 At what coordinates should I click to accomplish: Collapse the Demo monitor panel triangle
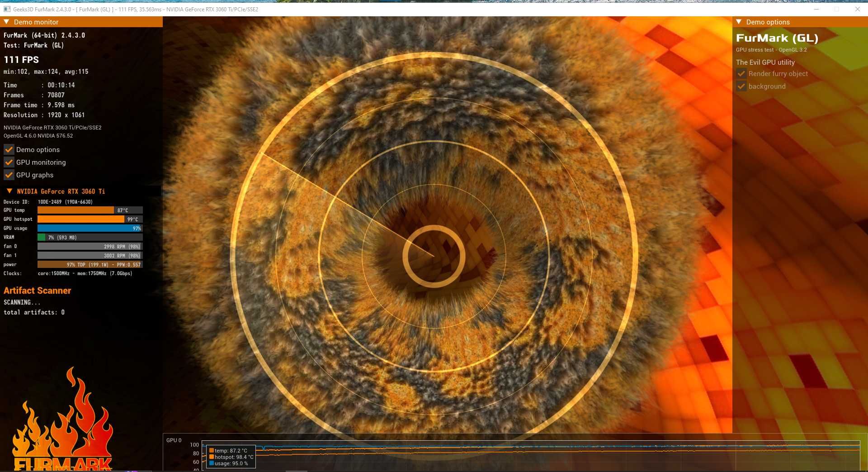[x=6, y=22]
